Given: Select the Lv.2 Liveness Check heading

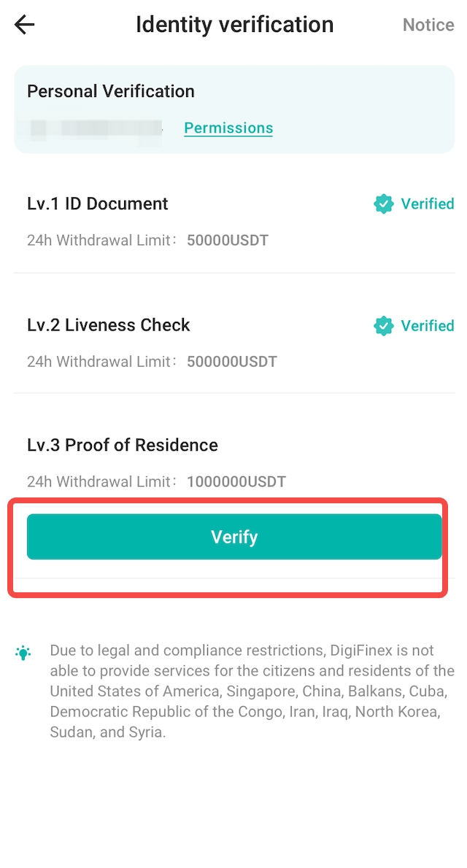Looking at the screenshot, I should tap(109, 325).
